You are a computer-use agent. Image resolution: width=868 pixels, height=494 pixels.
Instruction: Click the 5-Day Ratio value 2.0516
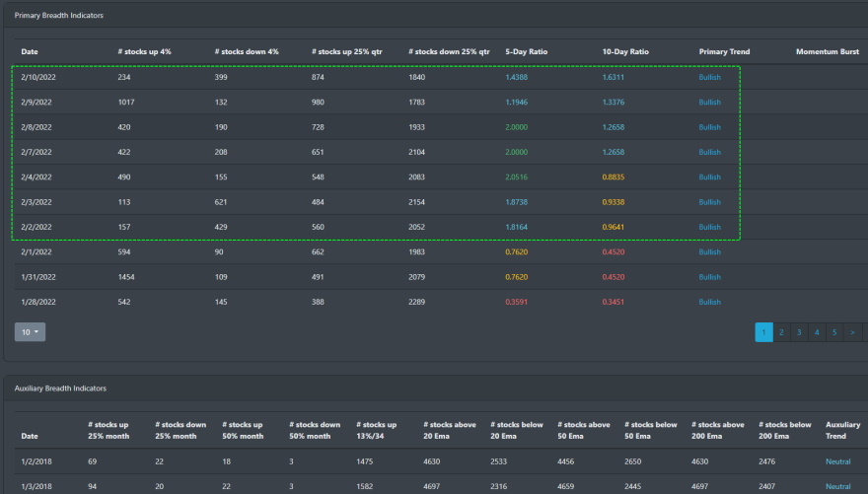517,177
